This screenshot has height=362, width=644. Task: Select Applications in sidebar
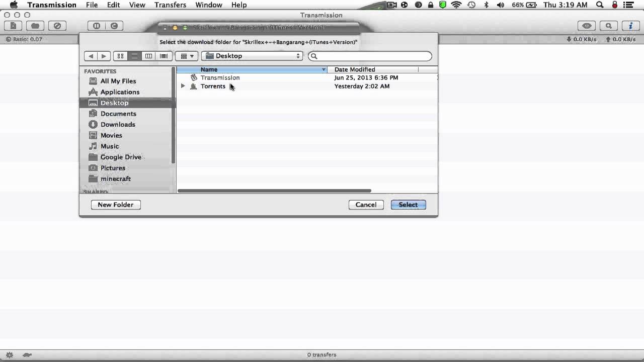[120, 92]
